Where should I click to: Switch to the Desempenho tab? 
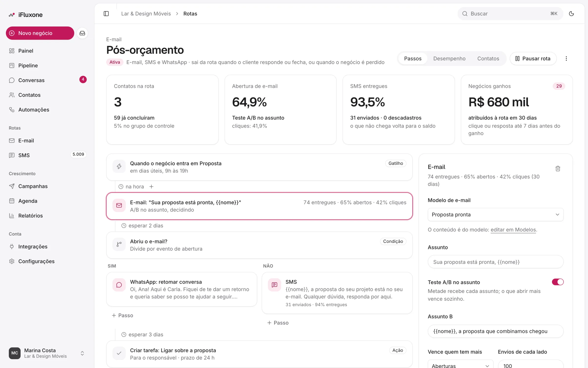pyautogui.click(x=449, y=58)
